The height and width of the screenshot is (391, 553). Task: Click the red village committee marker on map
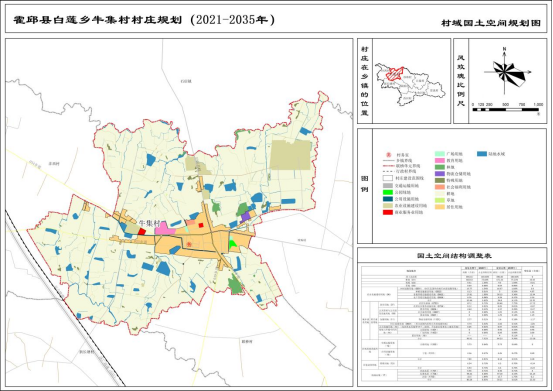click(x=189, y=244)
